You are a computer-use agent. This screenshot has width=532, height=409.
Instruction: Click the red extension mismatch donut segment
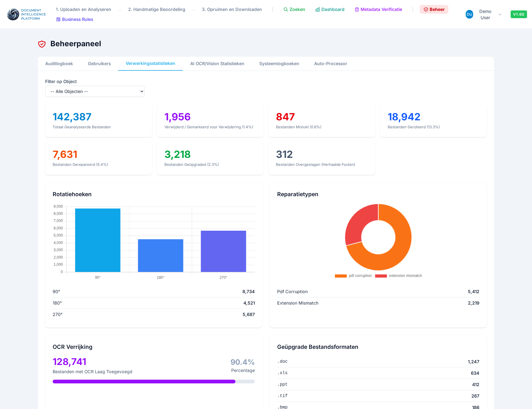coord(357,224)
